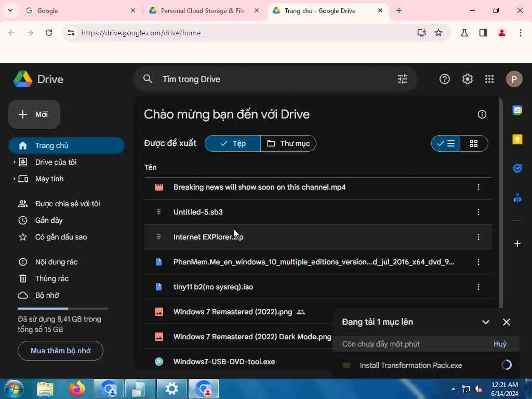Open Windows 7 Remastered (2022).png file

pyautogui.click(x=233, y=312)
